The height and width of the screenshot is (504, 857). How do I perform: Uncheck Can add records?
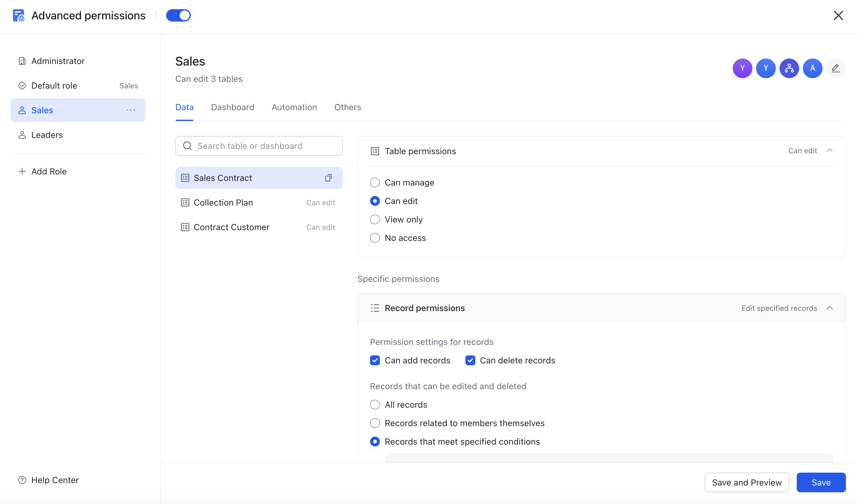click(375, 360)
